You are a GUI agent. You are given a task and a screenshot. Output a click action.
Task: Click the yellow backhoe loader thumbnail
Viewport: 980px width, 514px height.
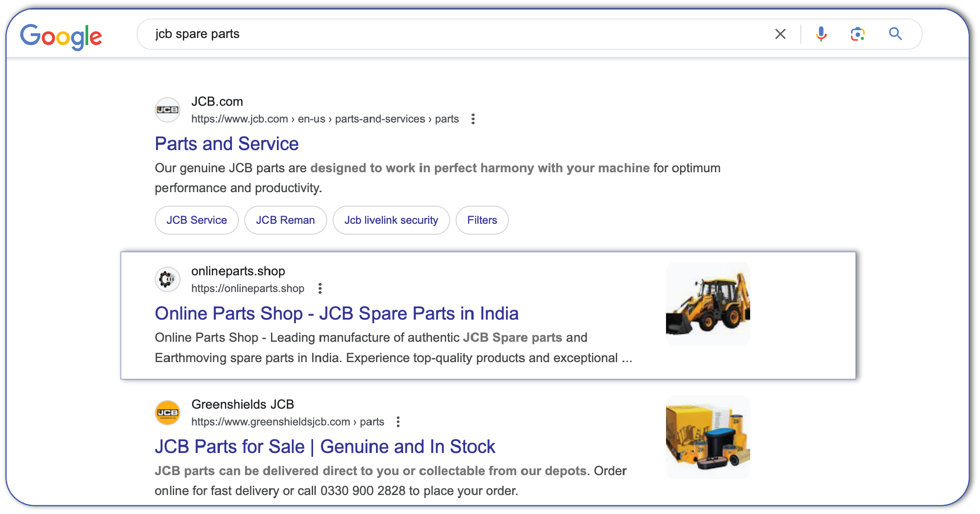click(x=708, y=304)
